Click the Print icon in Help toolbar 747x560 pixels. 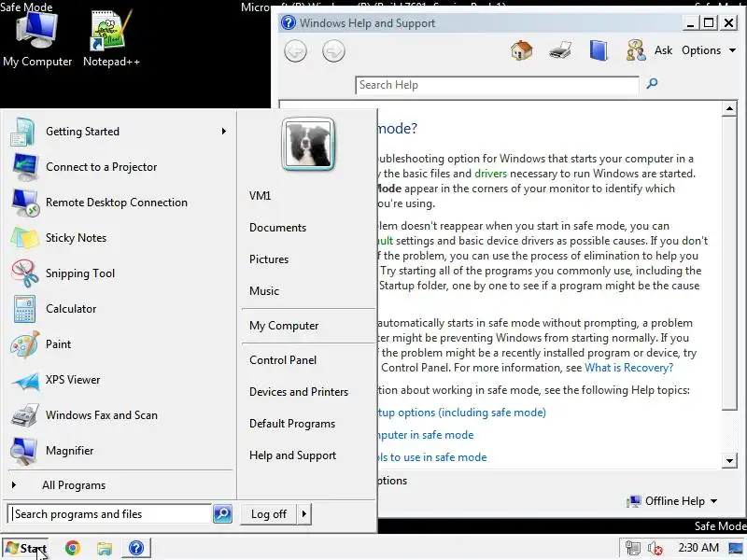[560, 50]
